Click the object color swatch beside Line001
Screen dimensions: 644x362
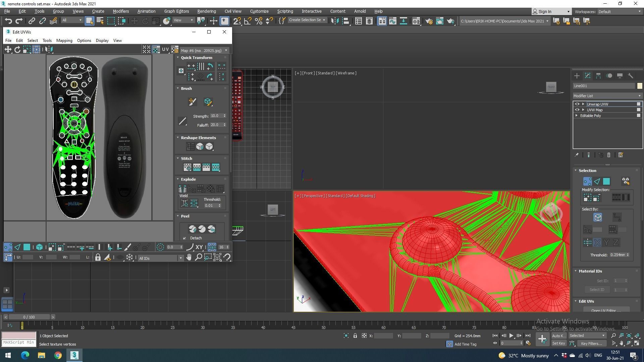tap(639, 86)
